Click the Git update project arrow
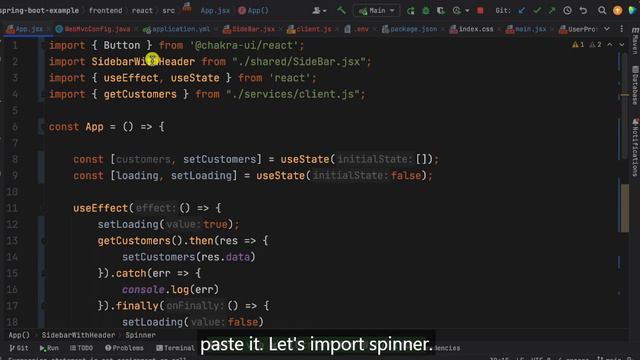 tap(521, 11)
